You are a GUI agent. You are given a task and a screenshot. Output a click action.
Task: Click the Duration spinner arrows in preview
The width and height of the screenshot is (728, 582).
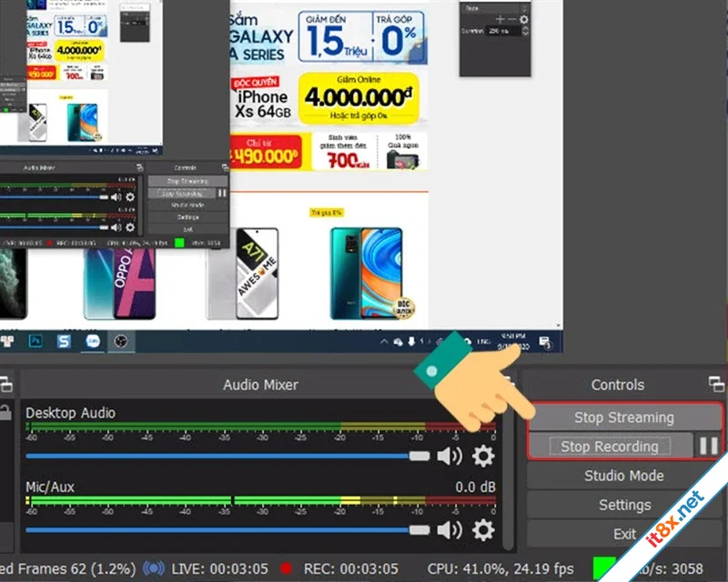pyautogui.click(x=525, y=31)
